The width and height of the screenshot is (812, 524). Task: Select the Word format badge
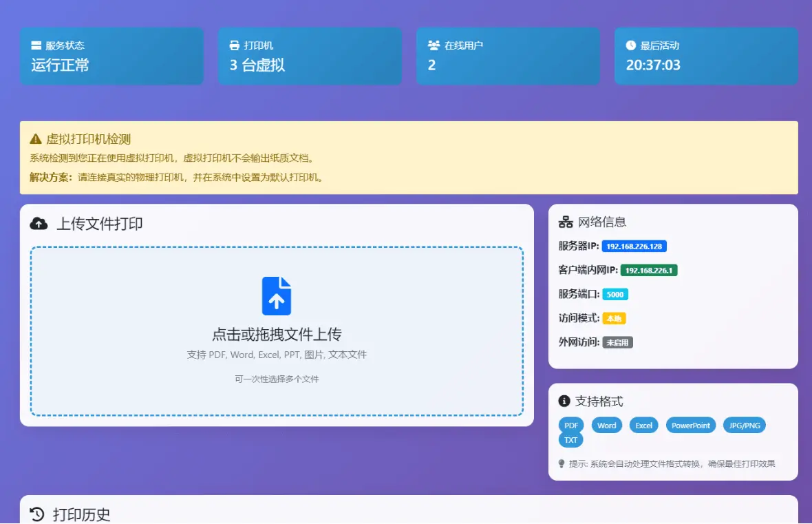pos(606,425)
